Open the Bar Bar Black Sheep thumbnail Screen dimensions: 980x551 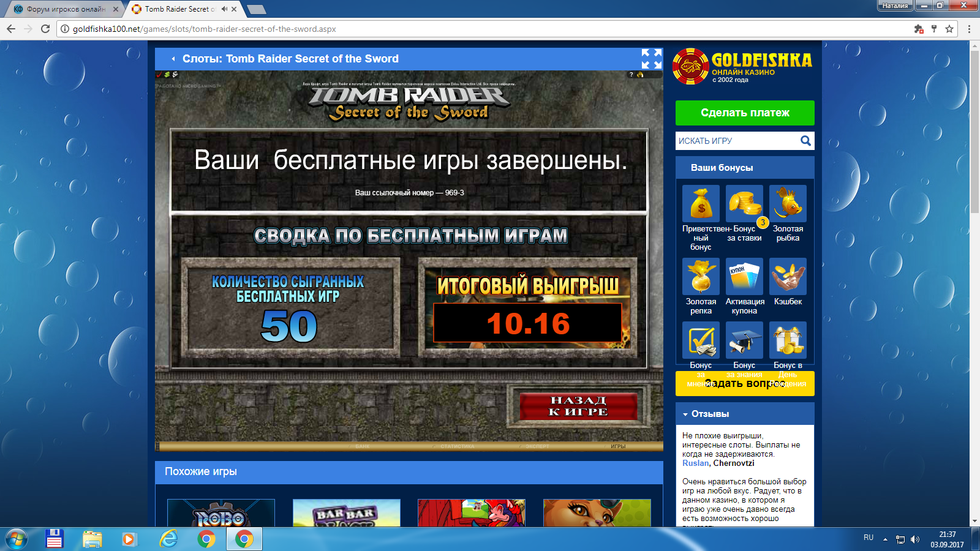347,513
